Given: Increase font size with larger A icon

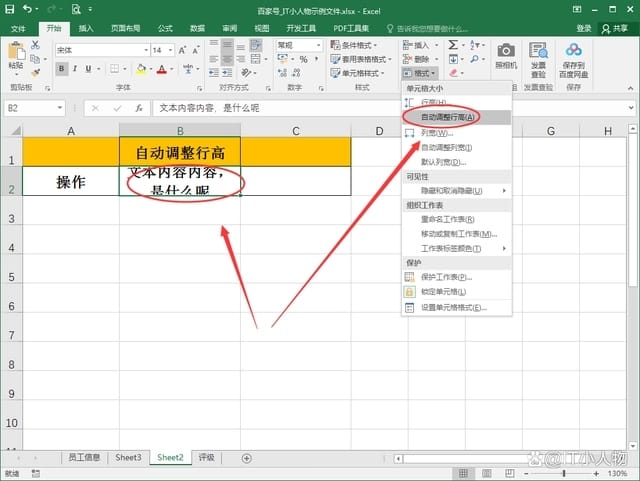Looking at the screenshot, I should (x=182, y=50).
